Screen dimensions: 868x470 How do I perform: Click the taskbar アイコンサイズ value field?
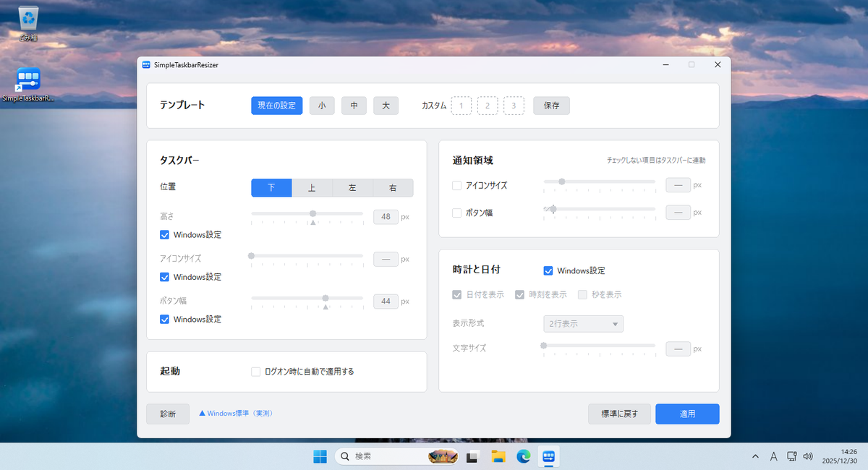pyautogui.click(x=386, y=259)
